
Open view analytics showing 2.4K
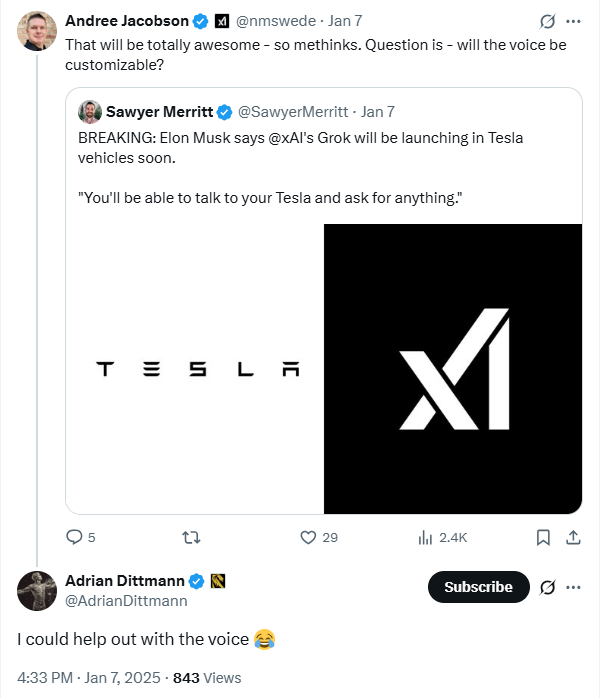click(x=425, y=537)
